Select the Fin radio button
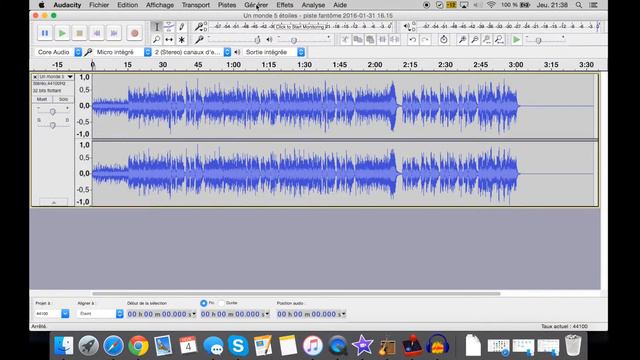 coord(203,303)
